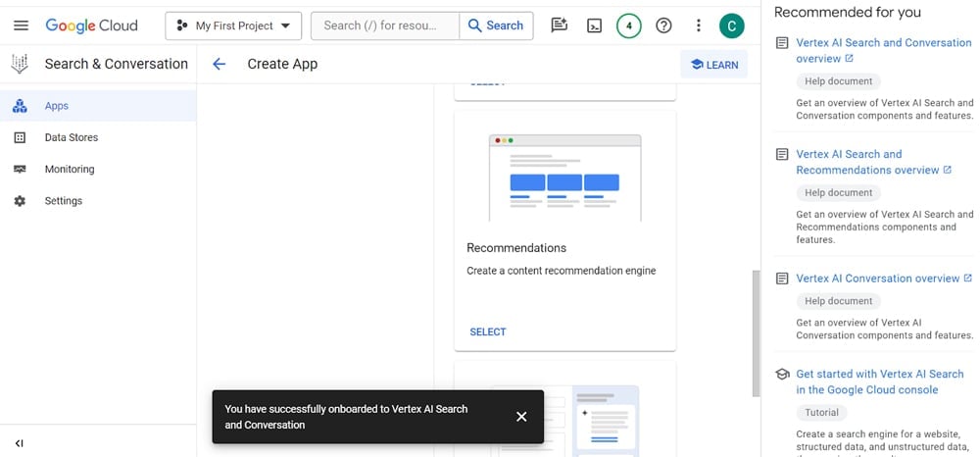Open the three-dot more options menu
The image size is (980, 457).
tap(698, 25)
